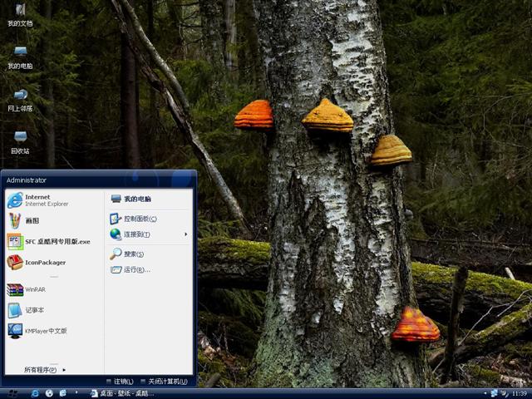Select the 我的电脑 desktop icon
The image size is (532, 399).
tap(20, 57)
